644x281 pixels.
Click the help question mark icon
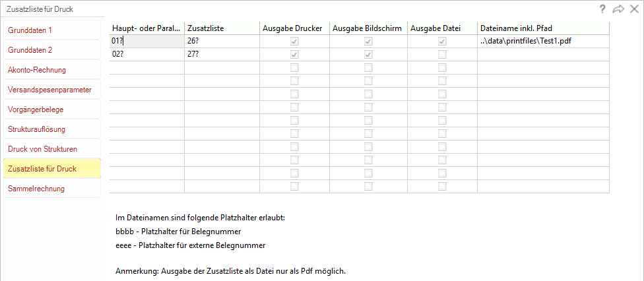(602, 9)
